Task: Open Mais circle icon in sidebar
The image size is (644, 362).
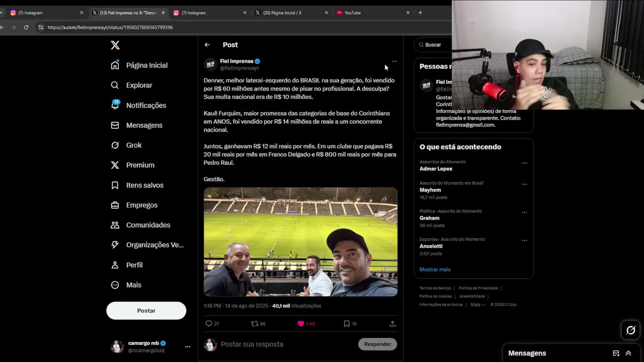Action: pos(115,285)
